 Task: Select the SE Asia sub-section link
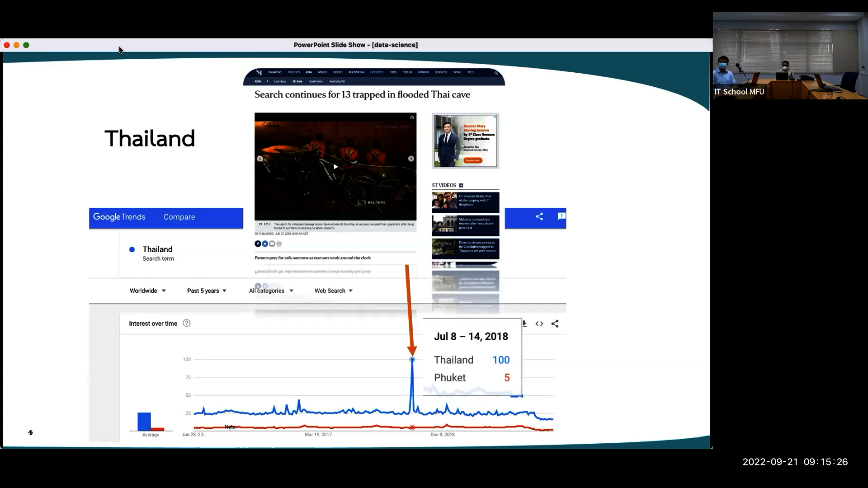pyautogui.click(x=297, y=81)
